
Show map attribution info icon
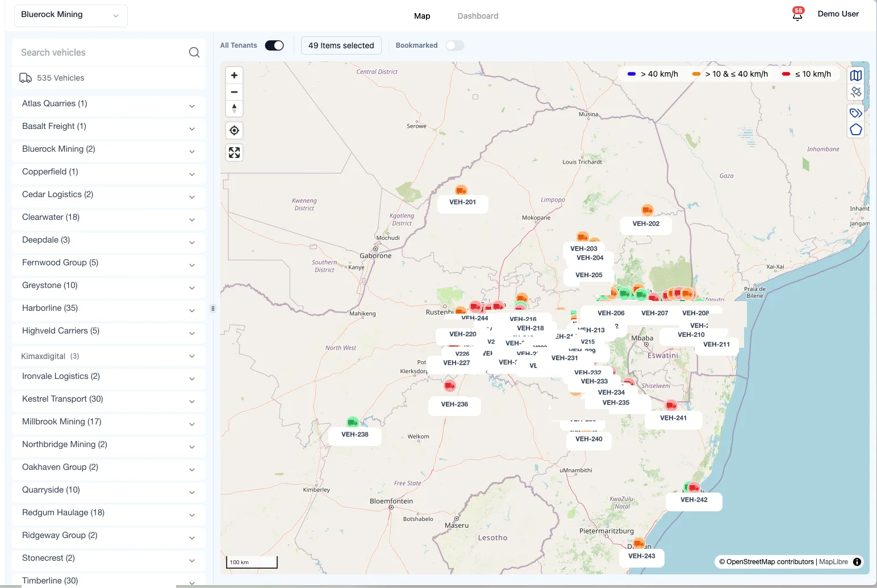coord(857,562)
